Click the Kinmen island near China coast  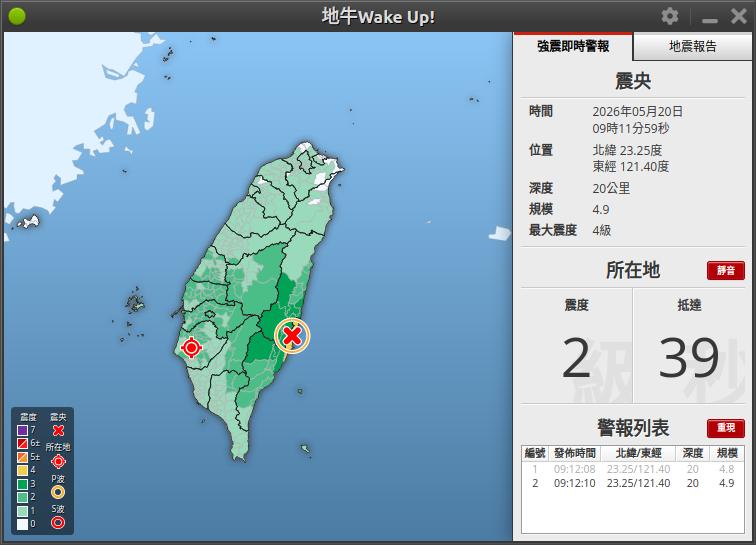28,222
